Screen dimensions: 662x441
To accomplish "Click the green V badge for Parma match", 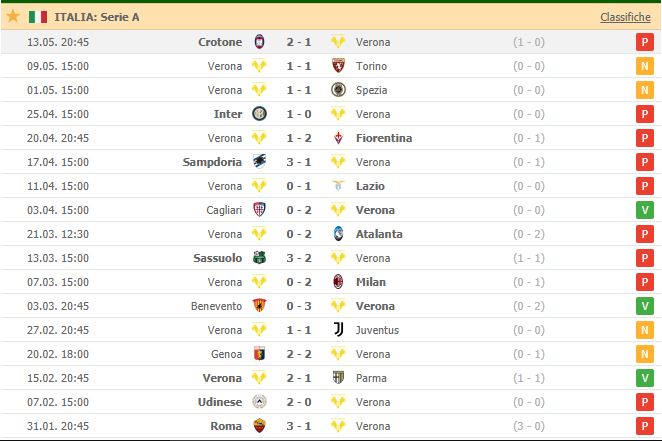I will pyautogui.click(x=645, y=378).
